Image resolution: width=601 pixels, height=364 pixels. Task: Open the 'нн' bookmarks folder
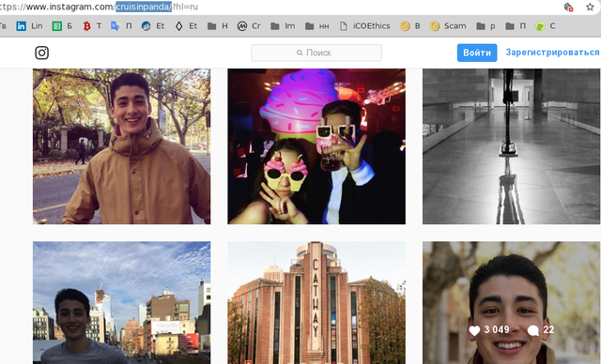coord(317,26)
